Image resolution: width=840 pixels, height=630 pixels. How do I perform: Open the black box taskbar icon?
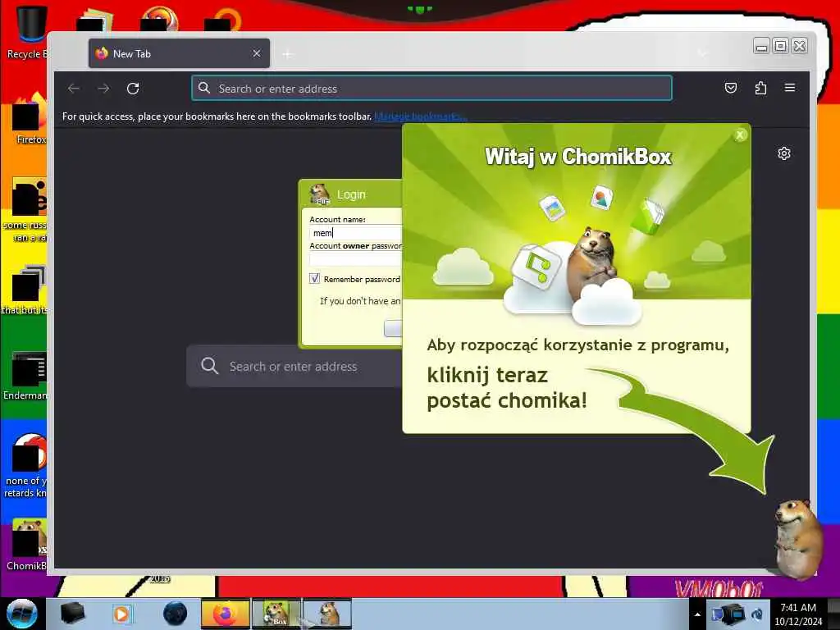pos(72,614)
